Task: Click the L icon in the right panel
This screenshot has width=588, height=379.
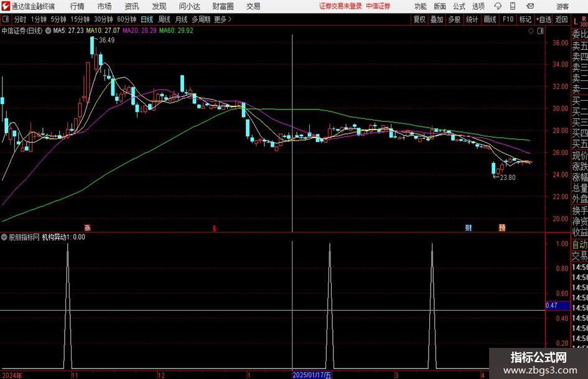Action: tap(576, 21)
